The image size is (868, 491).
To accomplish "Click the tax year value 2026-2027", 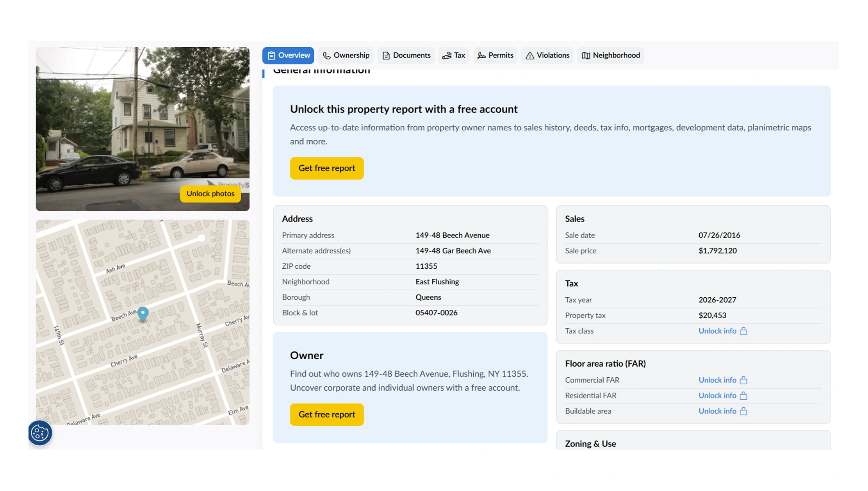I will click(x=717, y=300).
